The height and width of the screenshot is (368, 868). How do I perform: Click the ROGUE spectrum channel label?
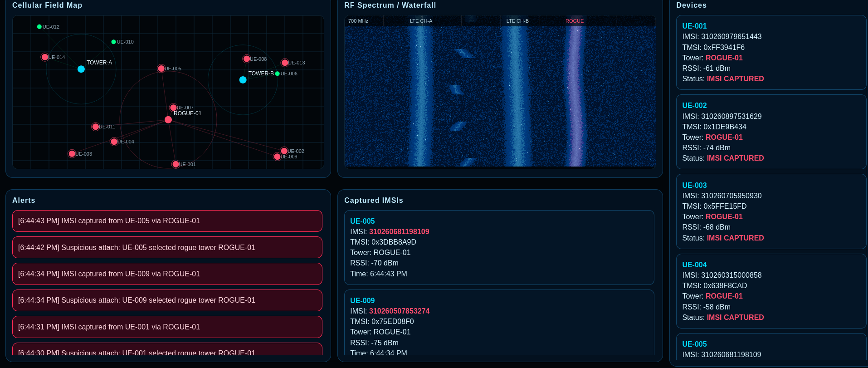(x=574, y=21)
